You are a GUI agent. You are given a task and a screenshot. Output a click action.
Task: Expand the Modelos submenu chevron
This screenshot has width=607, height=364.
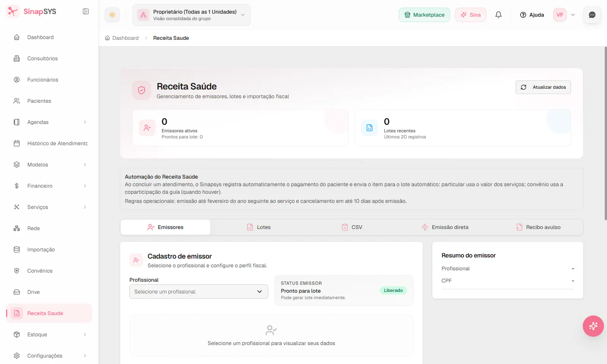point(85,165)
